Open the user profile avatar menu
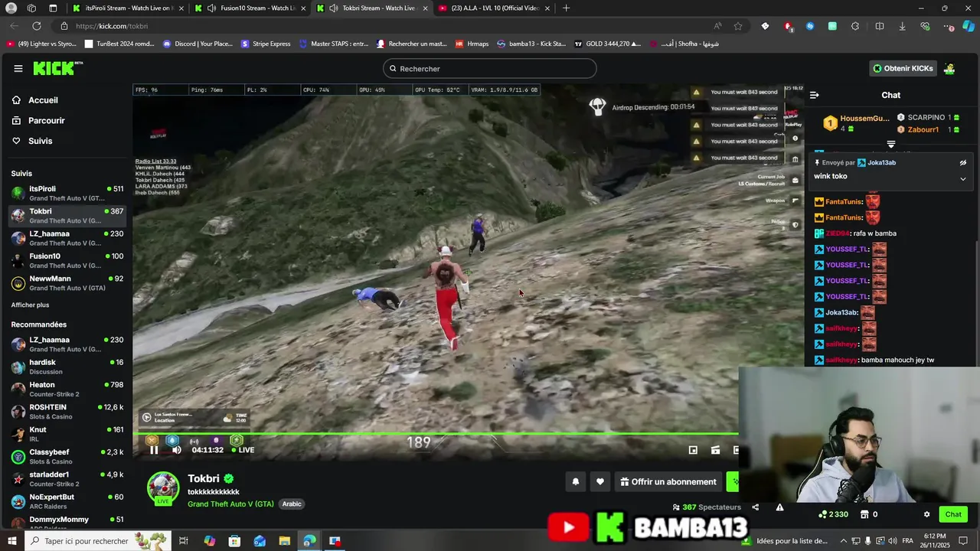This screenshot has width=980, height=551. [949, 68]
